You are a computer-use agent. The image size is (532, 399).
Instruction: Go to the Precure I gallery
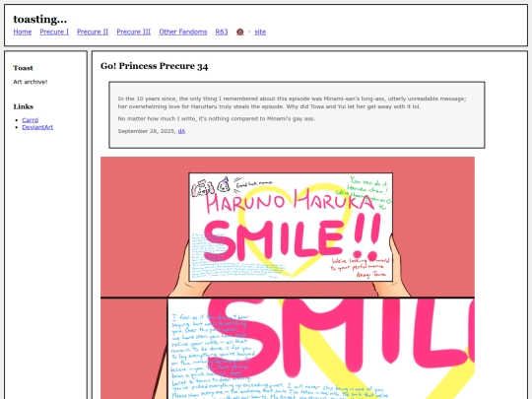click(54, 32)
